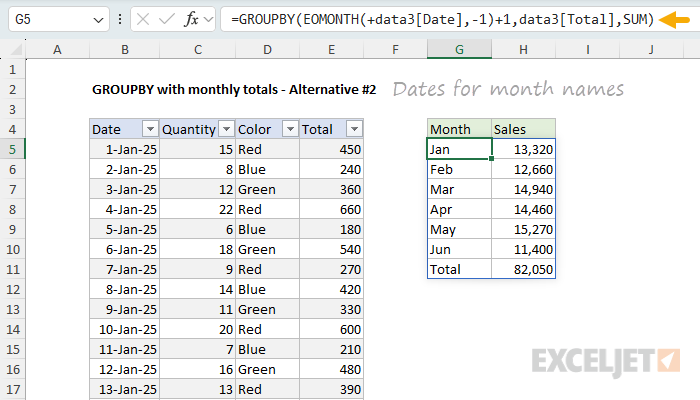700x400 pixels.
Task: Select the 4-Jan-25 date cell
Action: [125, 209]
